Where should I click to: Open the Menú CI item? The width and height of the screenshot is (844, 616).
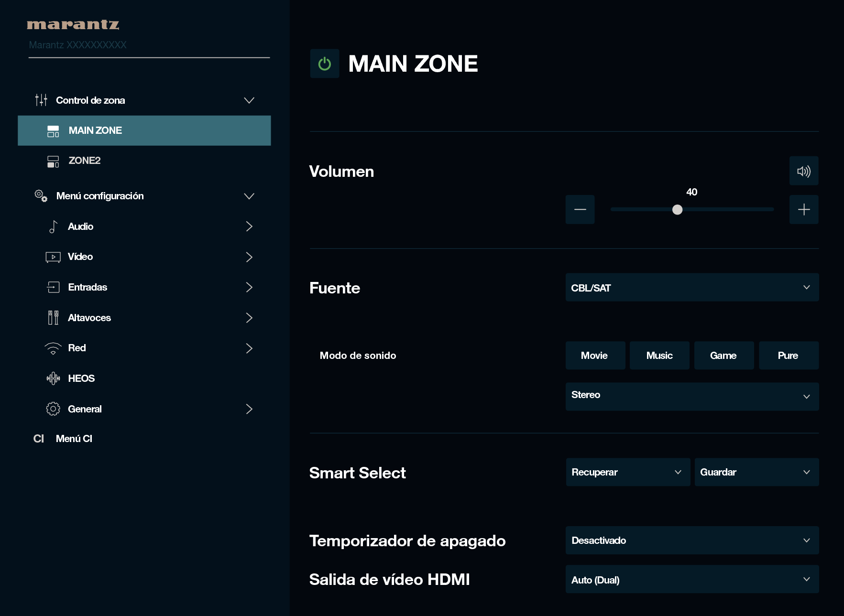tap(74, 439)
